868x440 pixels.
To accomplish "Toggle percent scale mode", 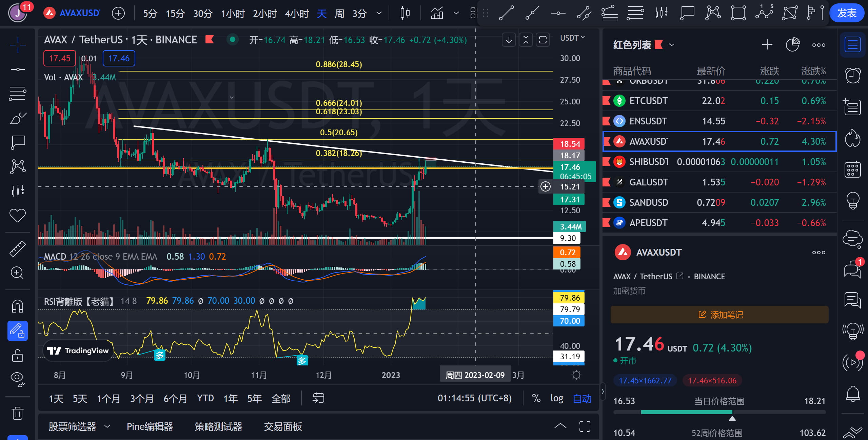I will (536, 398).
